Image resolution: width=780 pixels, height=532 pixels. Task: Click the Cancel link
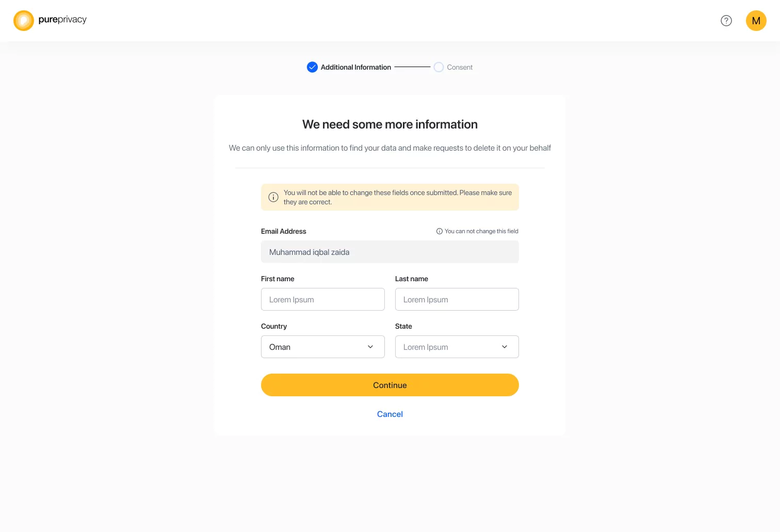point(390,414)
